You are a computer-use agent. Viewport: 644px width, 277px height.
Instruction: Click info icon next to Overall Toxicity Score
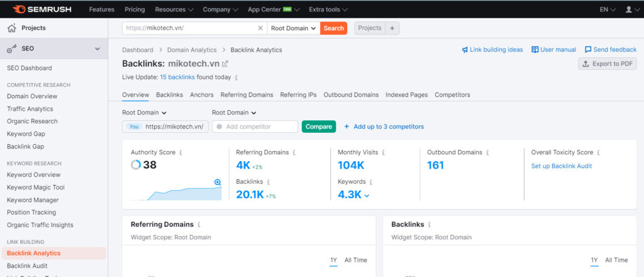click(599, 152)
